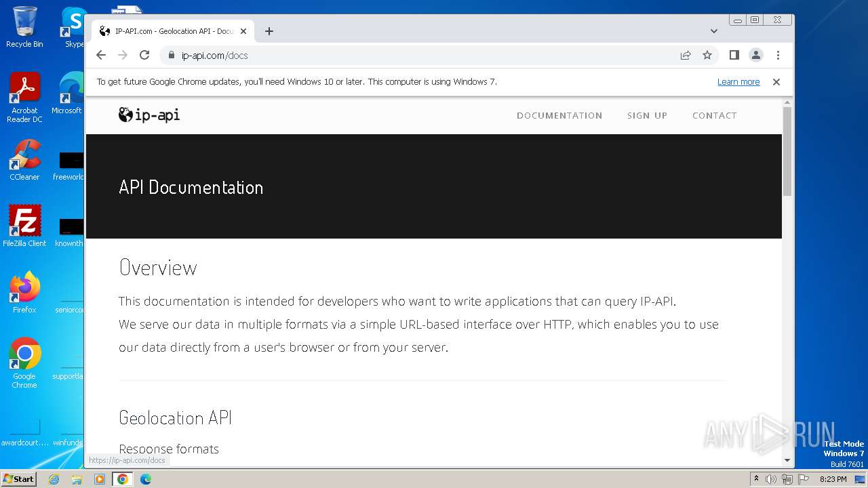Close the IP-API.com tab

[x=243, y=31]
